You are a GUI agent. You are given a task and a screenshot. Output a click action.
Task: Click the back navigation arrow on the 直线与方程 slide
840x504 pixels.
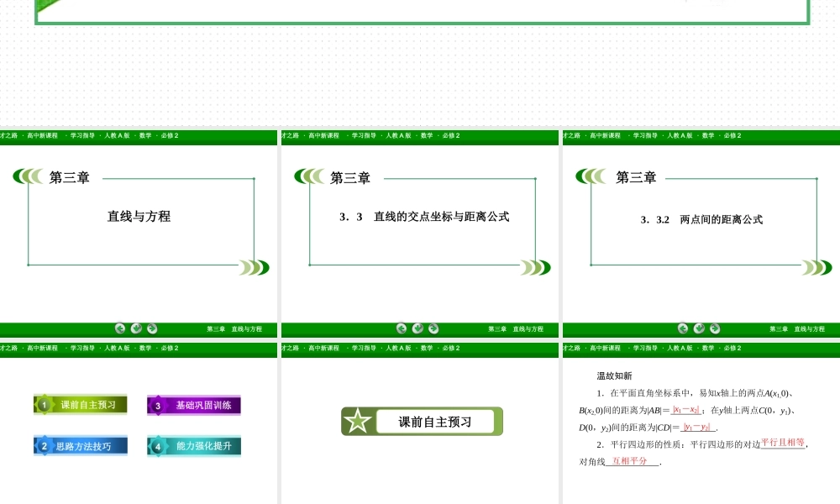pos(120,328)
